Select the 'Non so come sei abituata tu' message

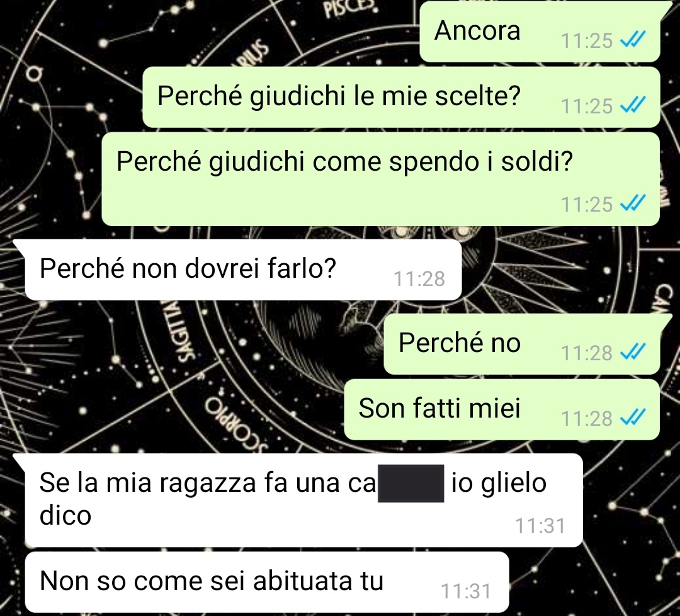(x=267, y=583)
